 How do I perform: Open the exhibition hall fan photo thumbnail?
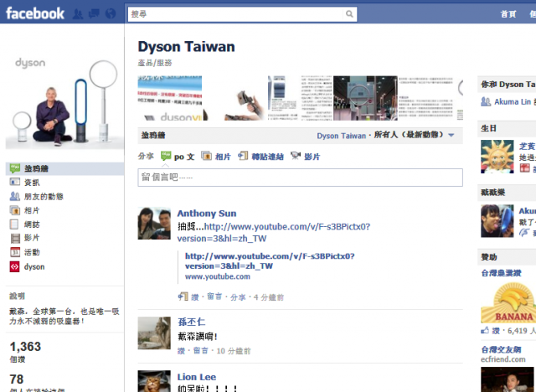(x=365, y=98)
